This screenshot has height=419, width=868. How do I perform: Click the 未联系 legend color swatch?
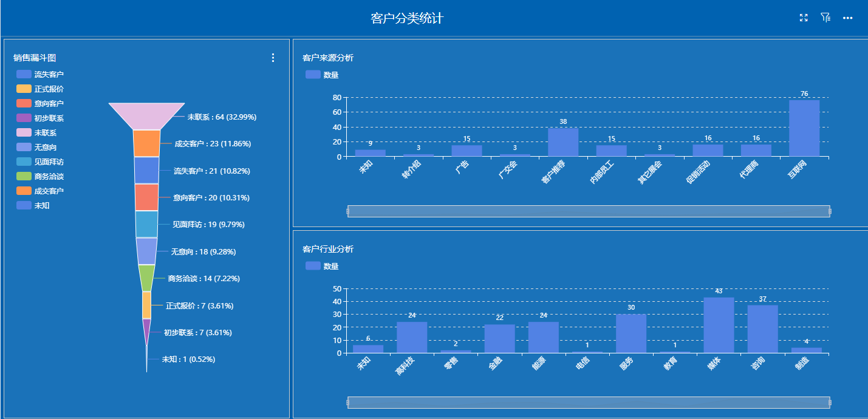click(x=24, y=132)
